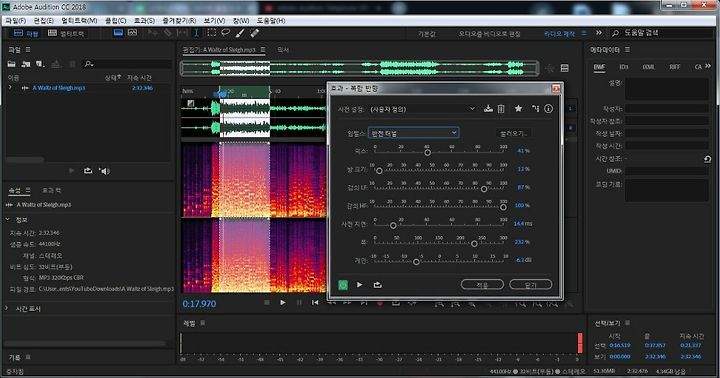Open the Files panel (파일) menu icon

(x=28, y=50)
